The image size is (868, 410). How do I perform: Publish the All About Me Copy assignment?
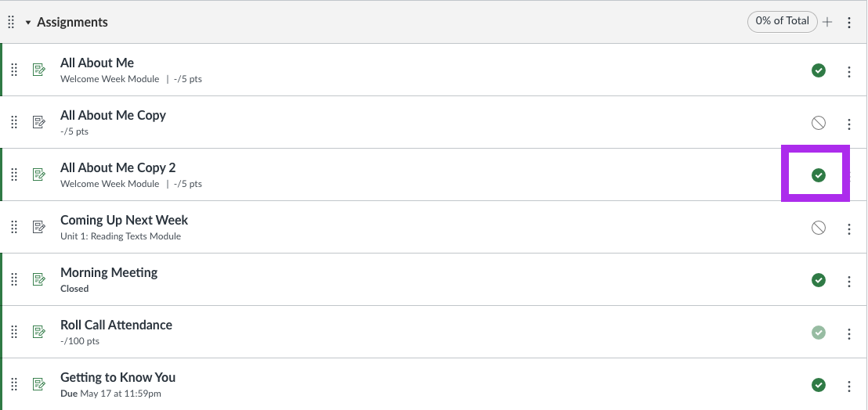click(819, 123)
